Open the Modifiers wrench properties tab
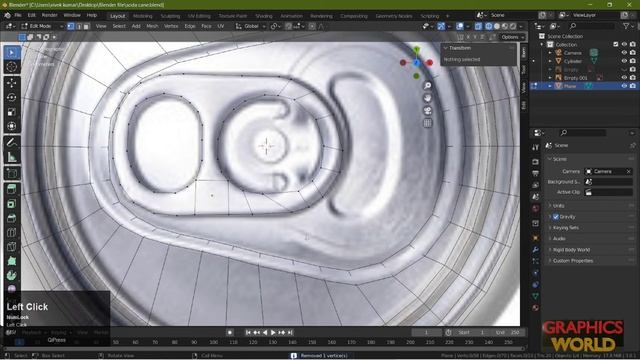 pyautogui.click(x=535, y=249)
